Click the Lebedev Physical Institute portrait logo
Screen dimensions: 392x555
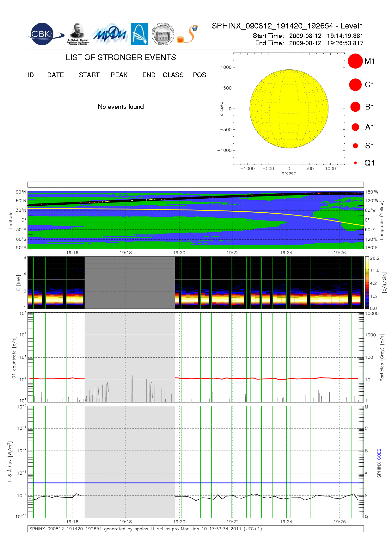coord(77,34)
